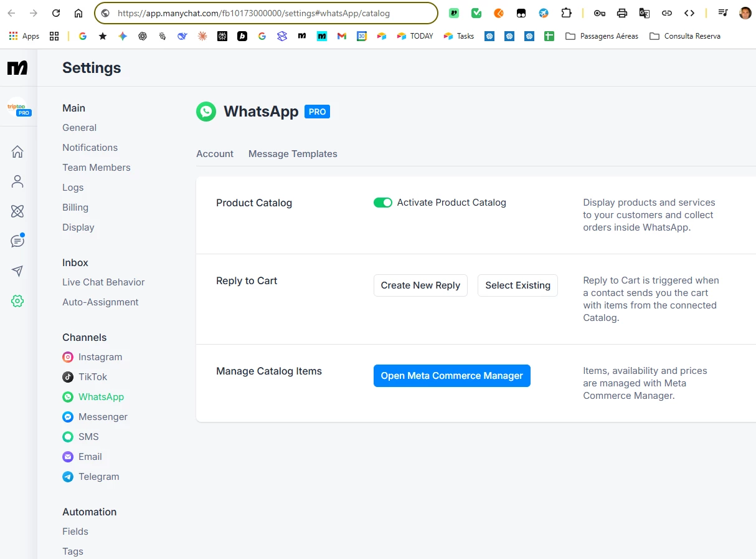The image size is (756, 559).
Task: Click the Manage Catalog Items label
Action: click(x=269, y=371)
